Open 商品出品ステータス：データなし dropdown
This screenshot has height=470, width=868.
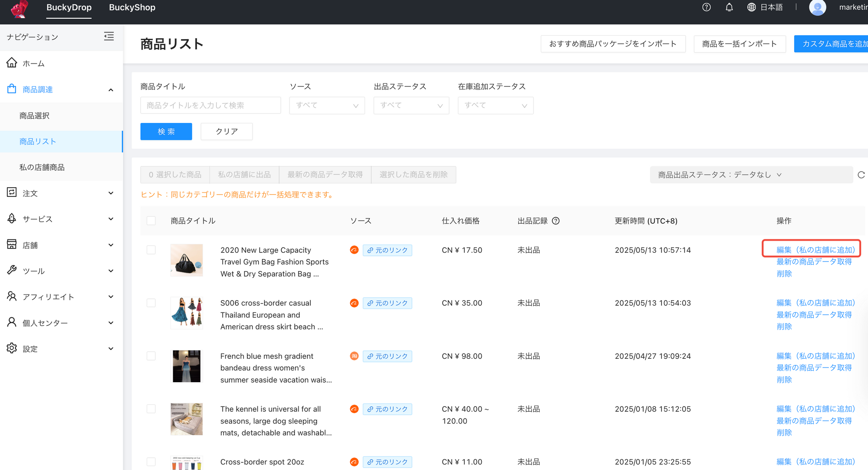coord(751,175)
